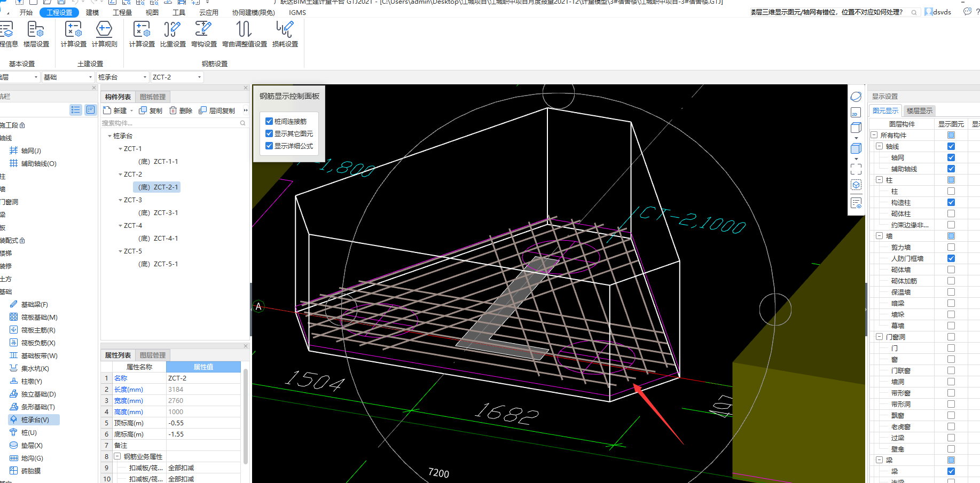Open 弯曲调整值设置 tool
This screenshot has height=483, width=980.
click(245, 35)
